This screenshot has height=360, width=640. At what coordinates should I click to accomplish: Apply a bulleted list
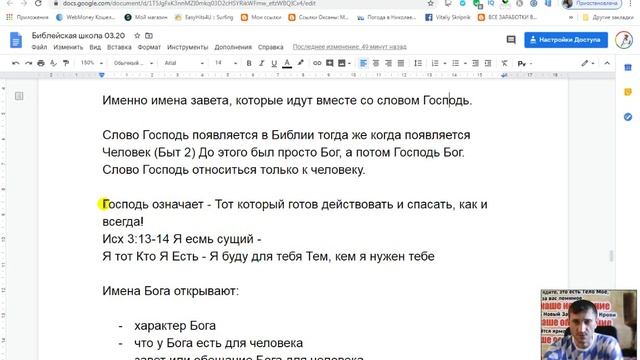point(455,63)
